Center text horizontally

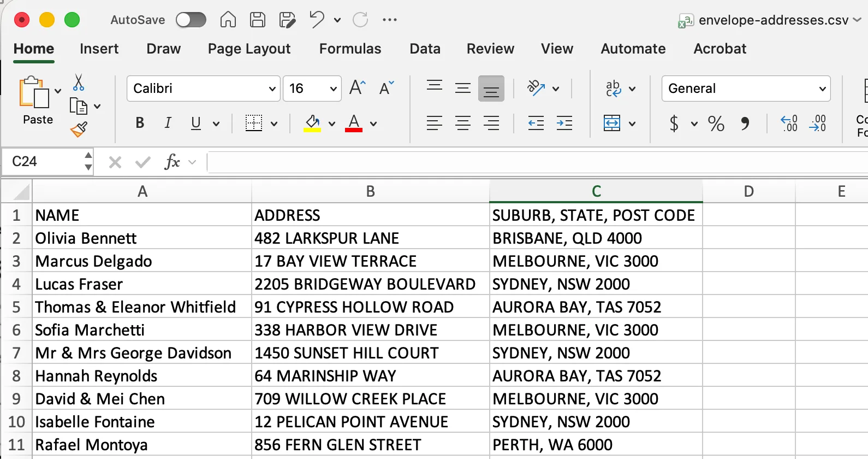(463, 123)
